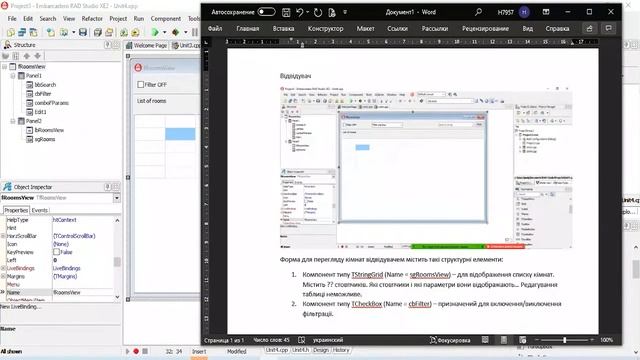Open the Файл tab in Word
The width and height of the screenshot is (640, 360).
pyautogui.click(x=215, y=29)
